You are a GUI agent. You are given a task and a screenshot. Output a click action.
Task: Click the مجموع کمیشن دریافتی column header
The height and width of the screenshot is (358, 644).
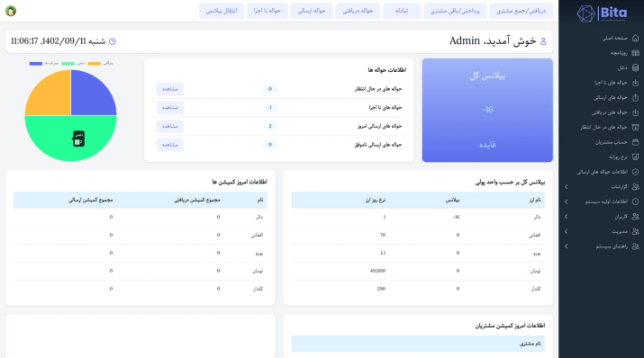coord(196,200)
